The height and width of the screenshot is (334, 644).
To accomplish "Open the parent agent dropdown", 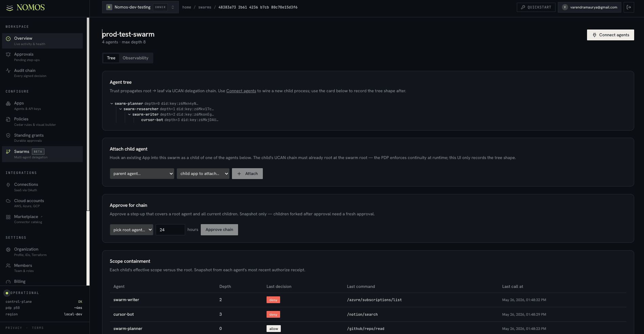I will click(142, 174).
